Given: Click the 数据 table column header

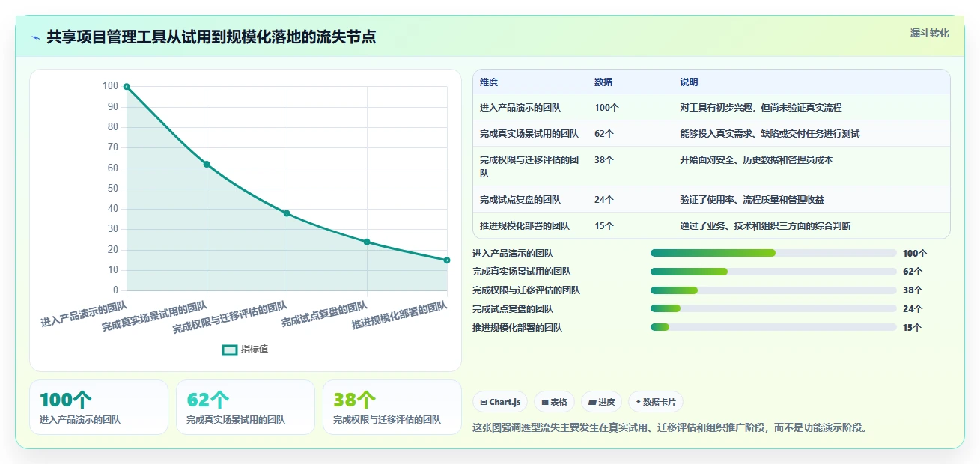Looking at the screenshot, I should [x=603, y=82].
